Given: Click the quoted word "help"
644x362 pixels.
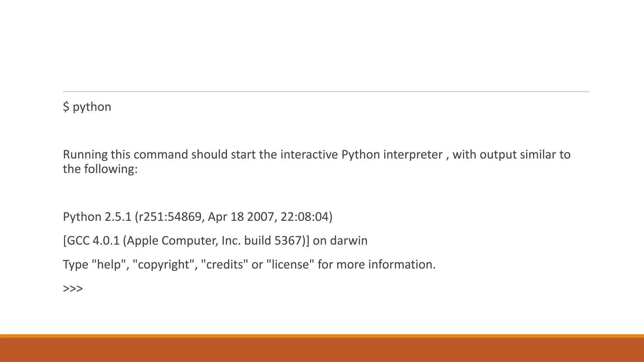Looking at the screenshot, I should (109, 265).
